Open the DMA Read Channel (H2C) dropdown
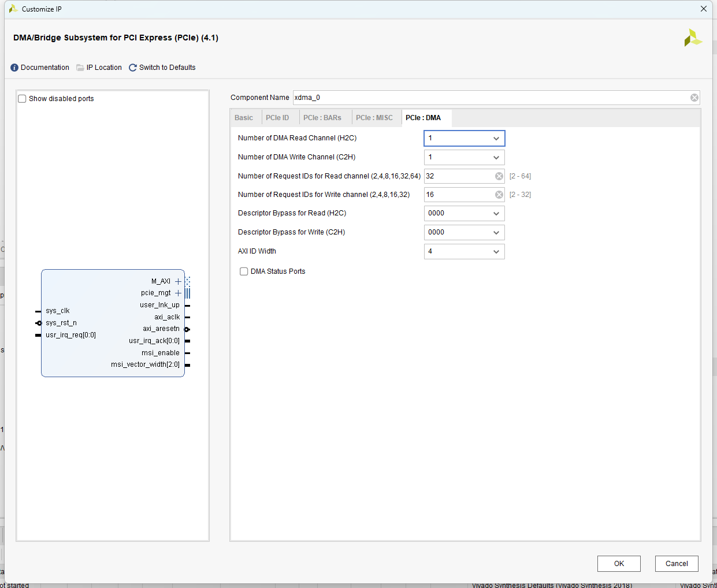 tap(465, 138)
